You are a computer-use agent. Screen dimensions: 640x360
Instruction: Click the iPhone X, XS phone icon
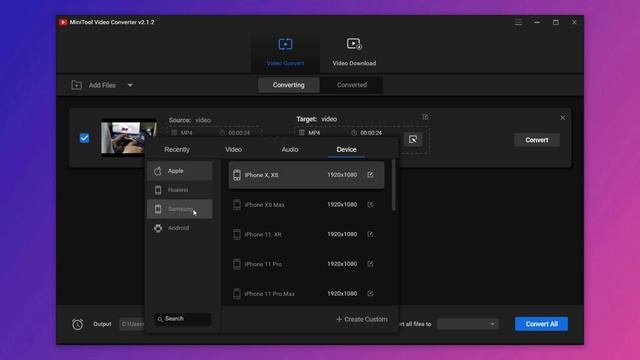237,175
